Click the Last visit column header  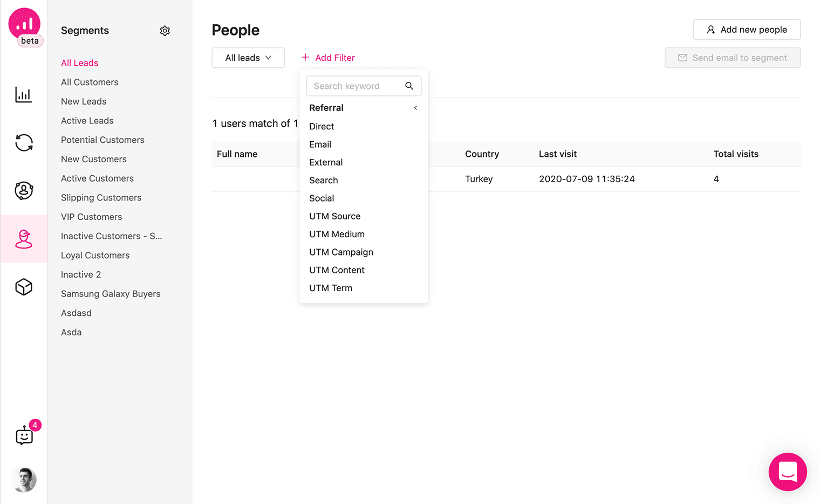click(x=557, y=154)
